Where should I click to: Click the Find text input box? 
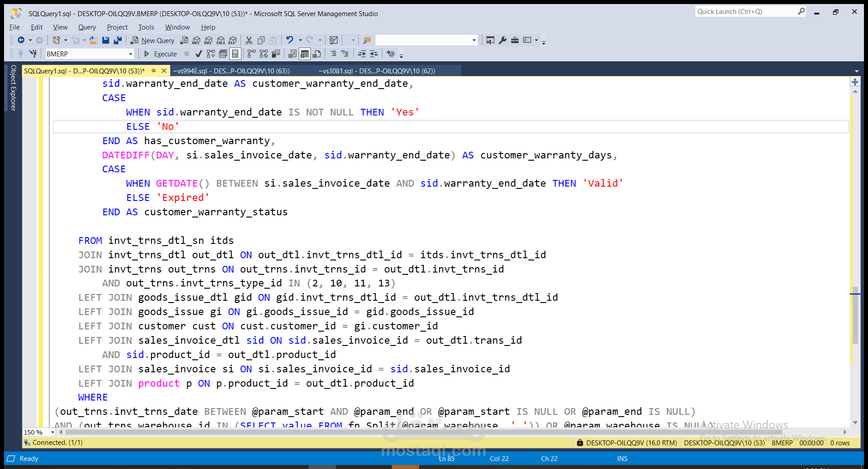(x=423, y=40)
